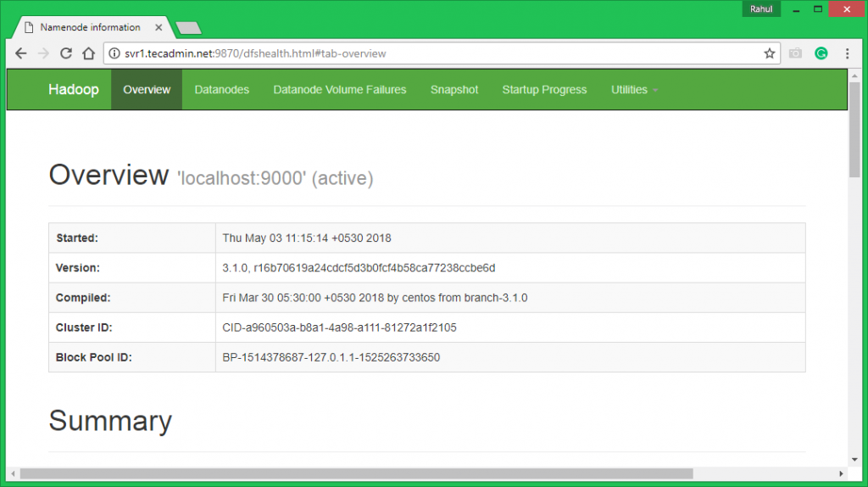
Task: Click the browser forward arrow
Action: tap(43, 53)
